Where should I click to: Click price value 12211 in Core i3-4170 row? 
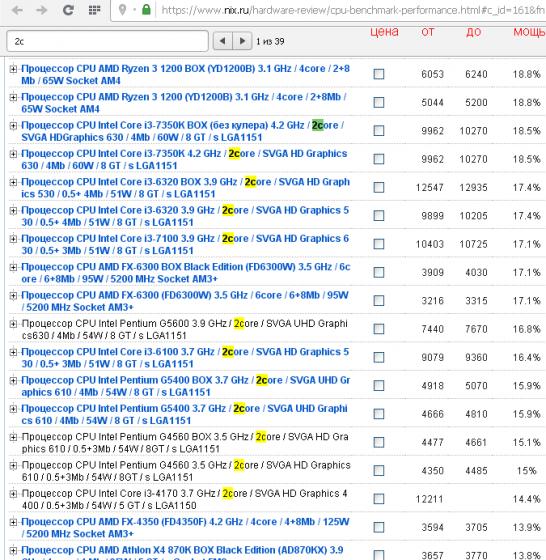pyautogui.click(x=430, y=499)
